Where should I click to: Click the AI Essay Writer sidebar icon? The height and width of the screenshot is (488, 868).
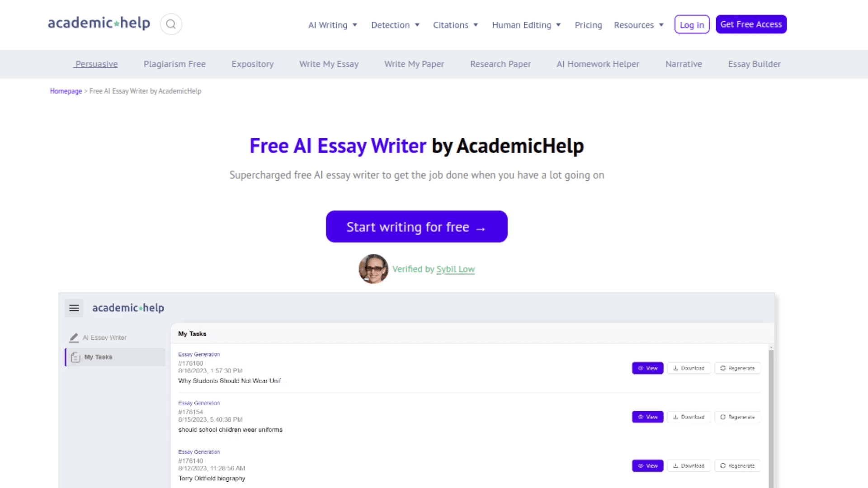click(x=73, y=338)
